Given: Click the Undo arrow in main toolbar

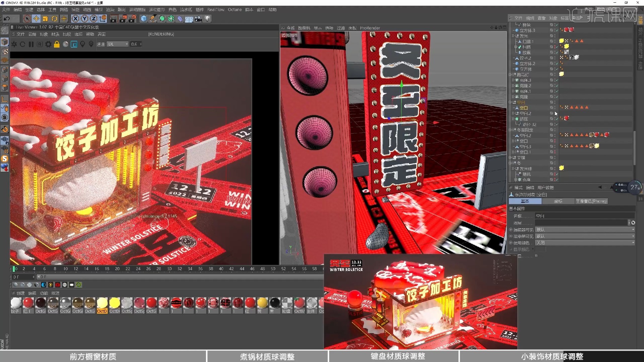Looking at the screenshot, I should pos(7,19).
